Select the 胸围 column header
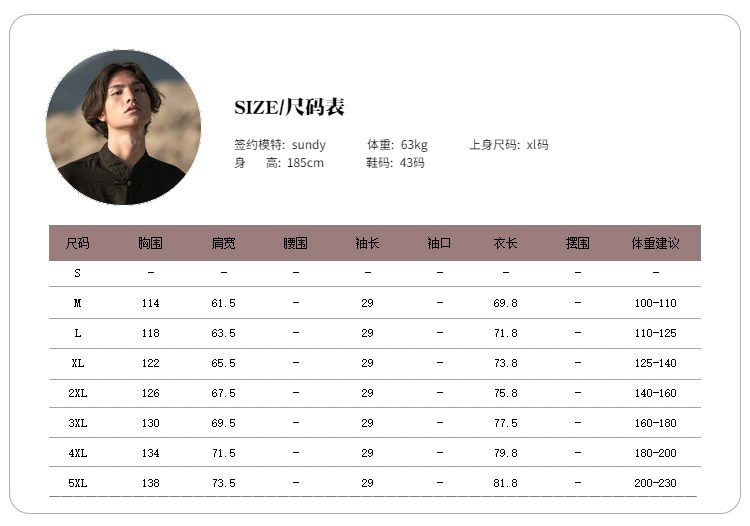Viewport: 750px width, 526px height. pos(150,243)
